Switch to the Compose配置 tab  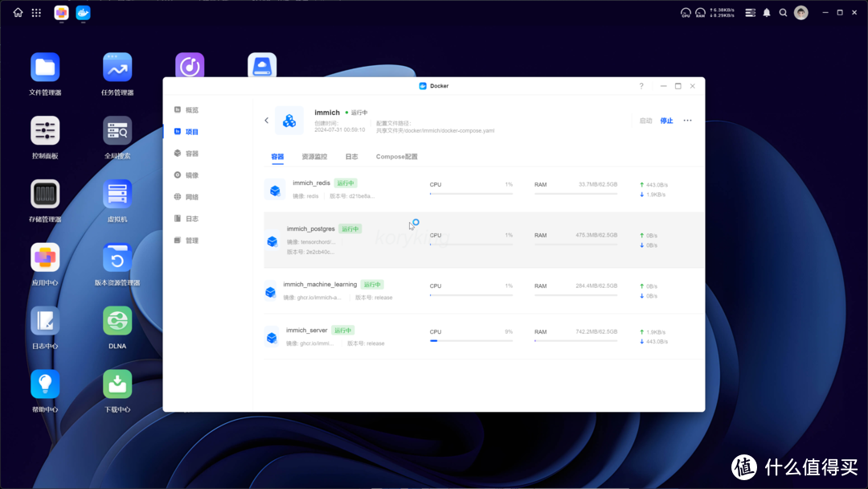[x=397, y=157]
